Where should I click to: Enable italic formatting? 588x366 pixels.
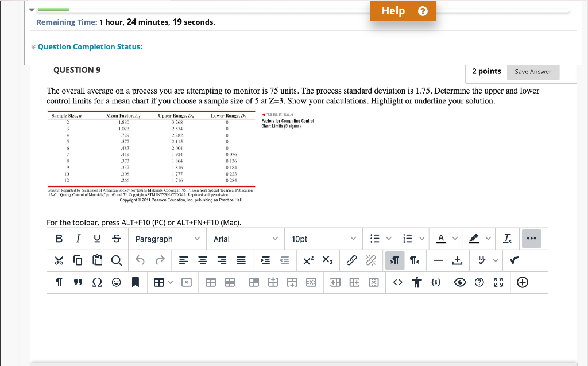(x=78, y=238)
